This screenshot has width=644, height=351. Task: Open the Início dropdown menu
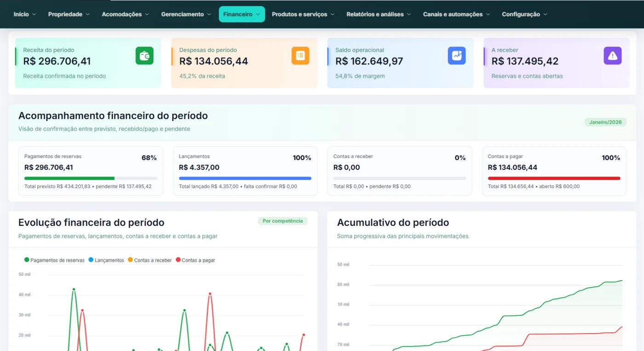(x=25, y=14)
